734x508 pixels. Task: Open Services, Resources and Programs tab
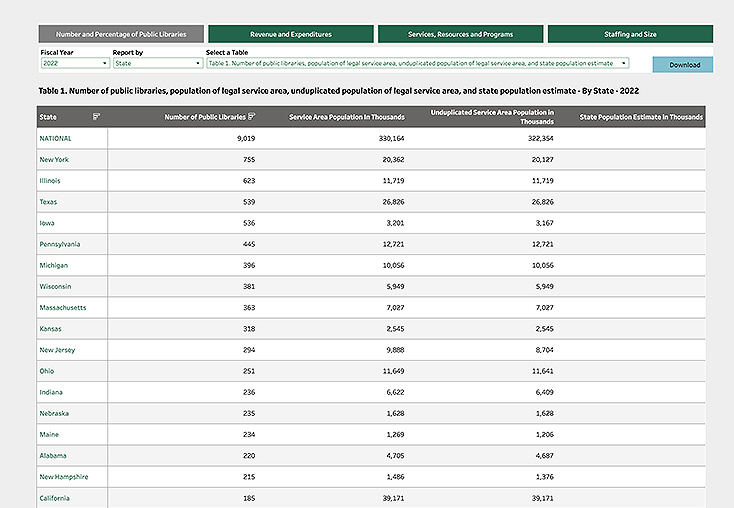click(x=459, y=34)
